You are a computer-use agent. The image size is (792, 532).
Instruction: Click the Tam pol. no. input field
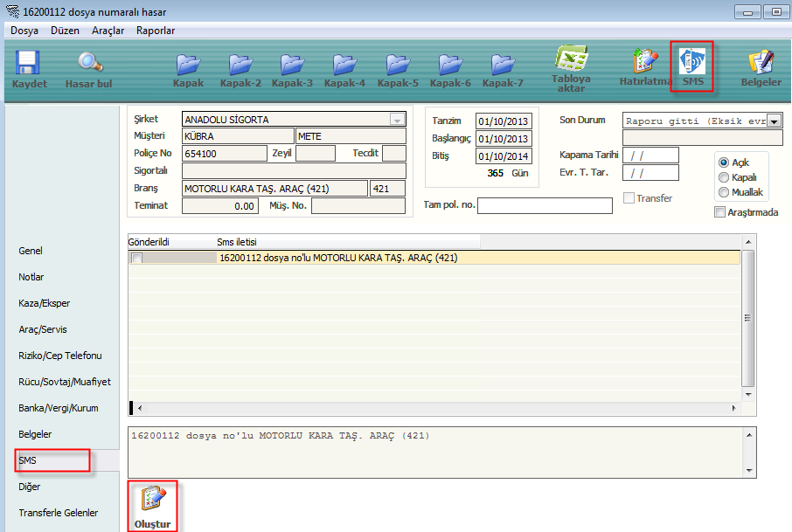[x=545, y=205]
